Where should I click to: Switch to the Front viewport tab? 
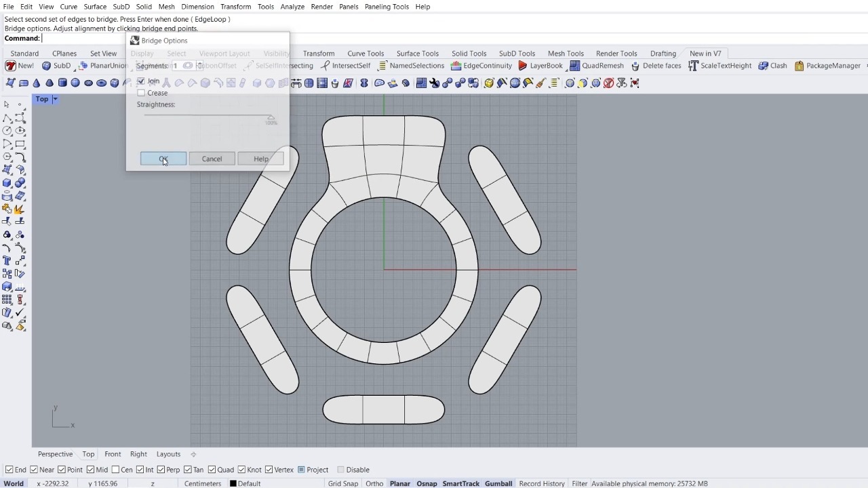coord(113,454)
